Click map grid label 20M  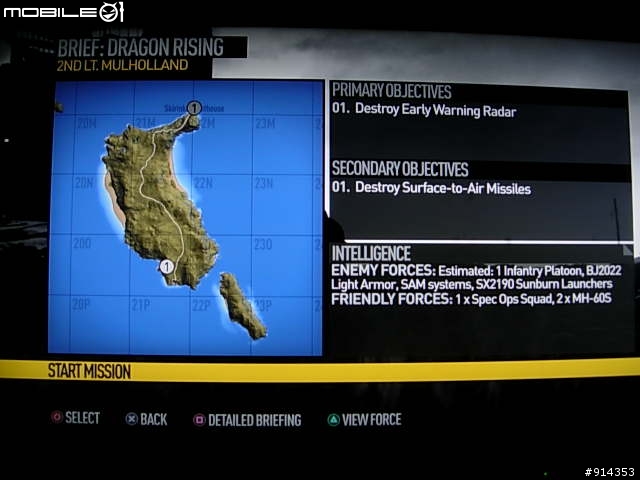coord(87,123)
